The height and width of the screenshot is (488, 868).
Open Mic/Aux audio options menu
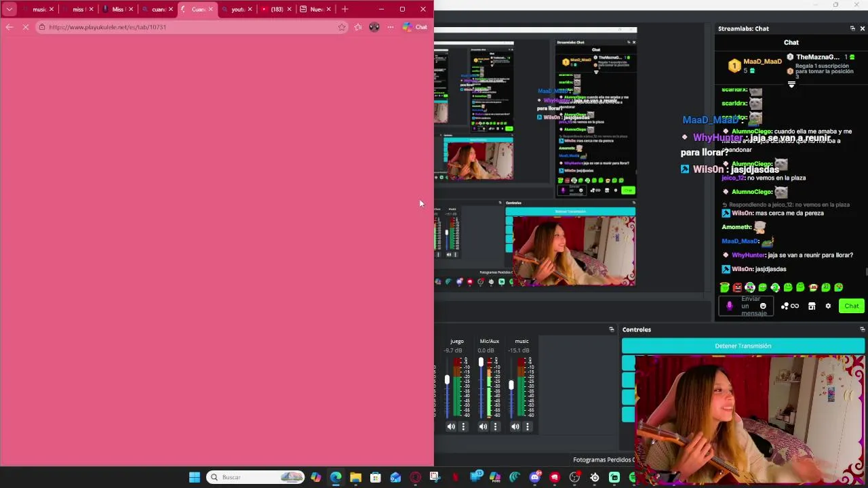pyautogui.click(x=495, y=426)
